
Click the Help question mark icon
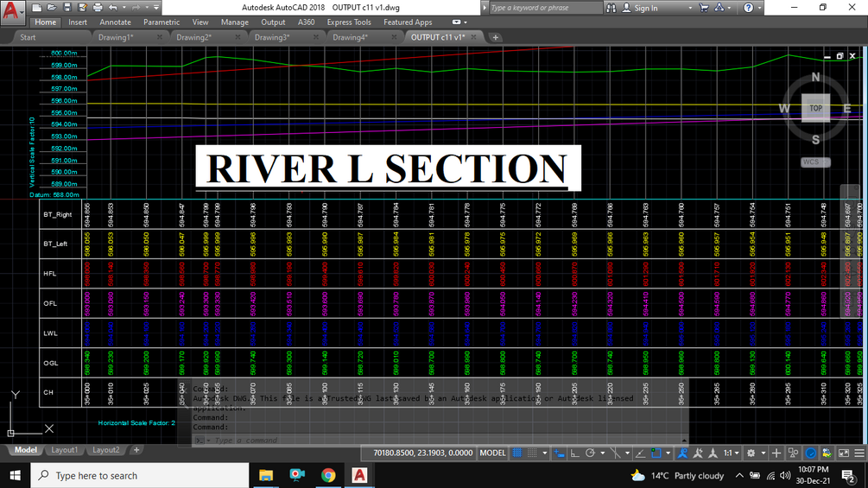coord(749,8)
